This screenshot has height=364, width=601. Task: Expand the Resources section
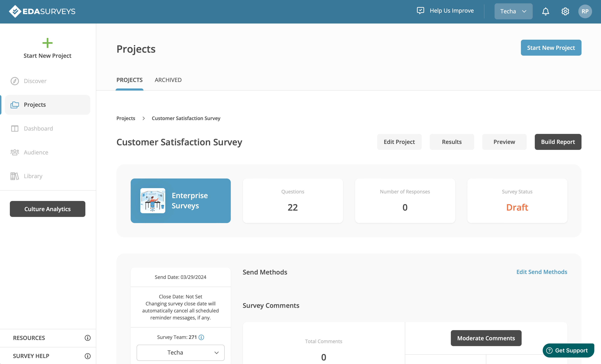[48, 338]
